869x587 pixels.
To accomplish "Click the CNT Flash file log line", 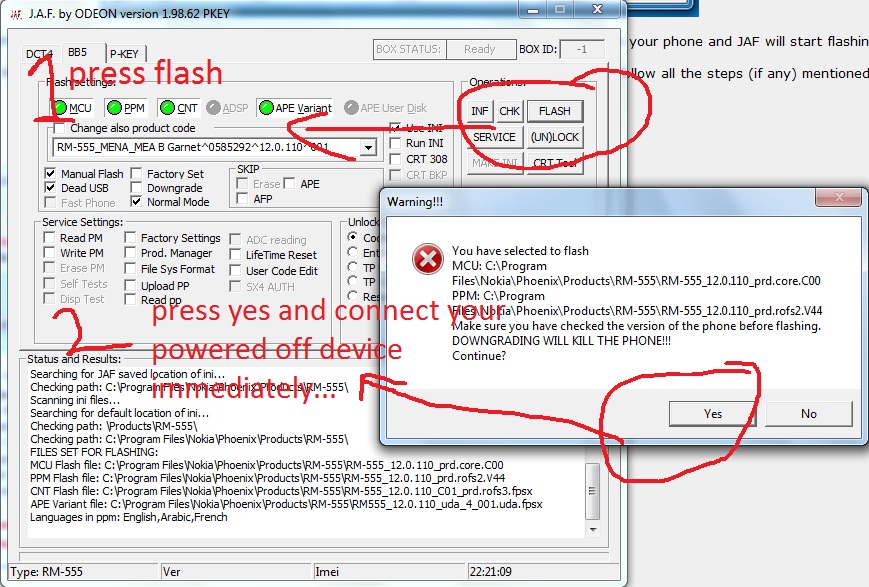I will [x=282, y=491].
